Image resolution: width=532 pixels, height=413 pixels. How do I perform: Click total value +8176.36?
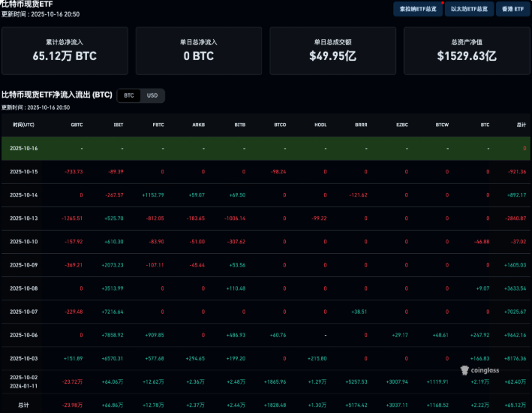515,359
